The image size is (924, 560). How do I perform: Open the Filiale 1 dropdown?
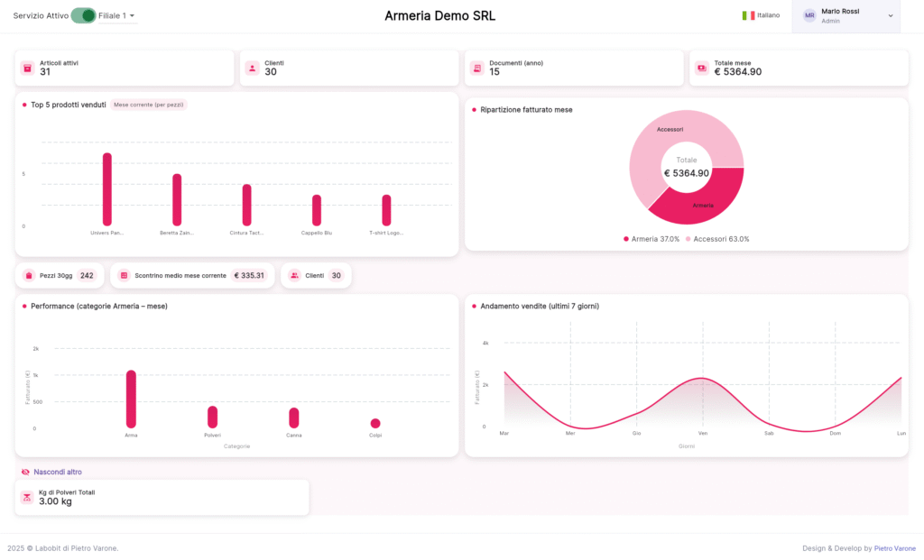(115, 15)
